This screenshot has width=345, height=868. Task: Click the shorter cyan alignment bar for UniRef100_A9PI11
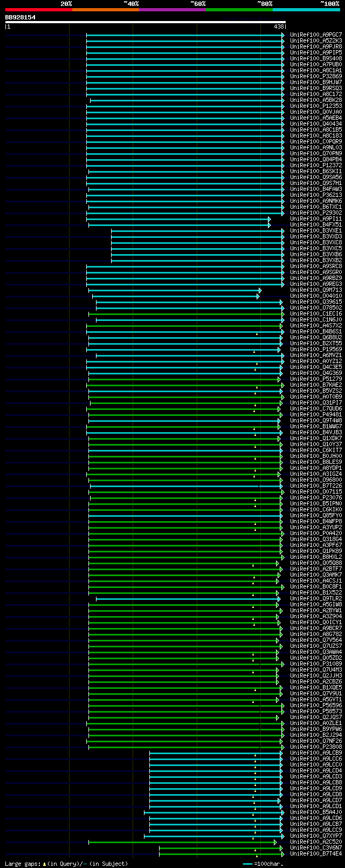point(178,219)
